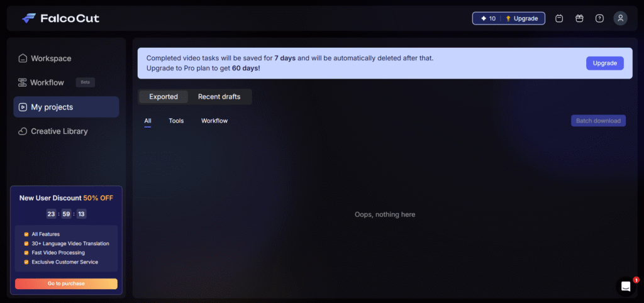Open the calendar check-in icon
Image resolution: width=644 pixels, height=303 pixels.
point(559,18)
